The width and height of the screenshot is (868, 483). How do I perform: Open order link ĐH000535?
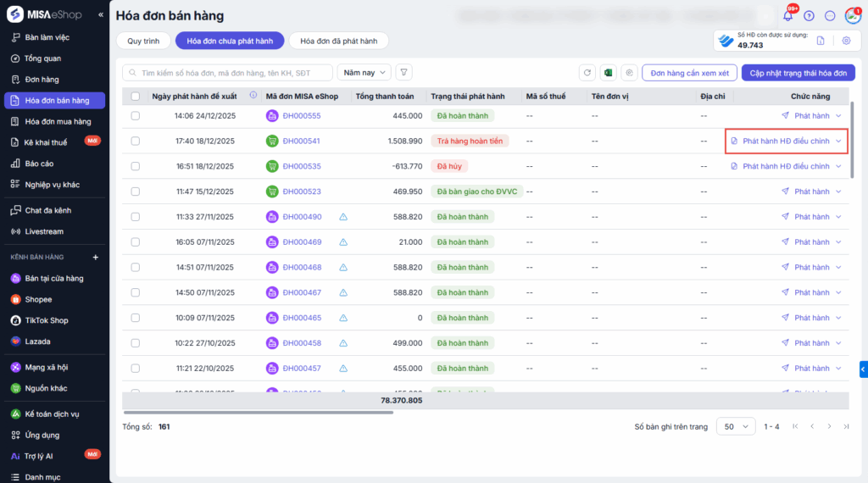click(x=301, y=167)
